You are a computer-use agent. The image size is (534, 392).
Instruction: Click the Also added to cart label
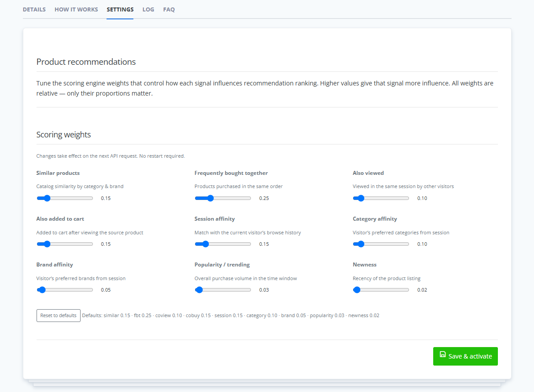tap(60, 219)
